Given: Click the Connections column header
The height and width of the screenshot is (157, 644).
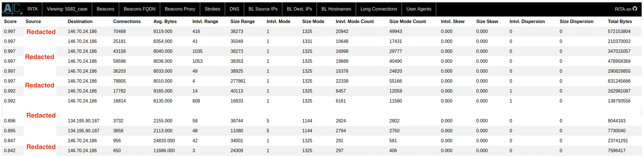Looking at the screenshot, I should coord(127,22).
